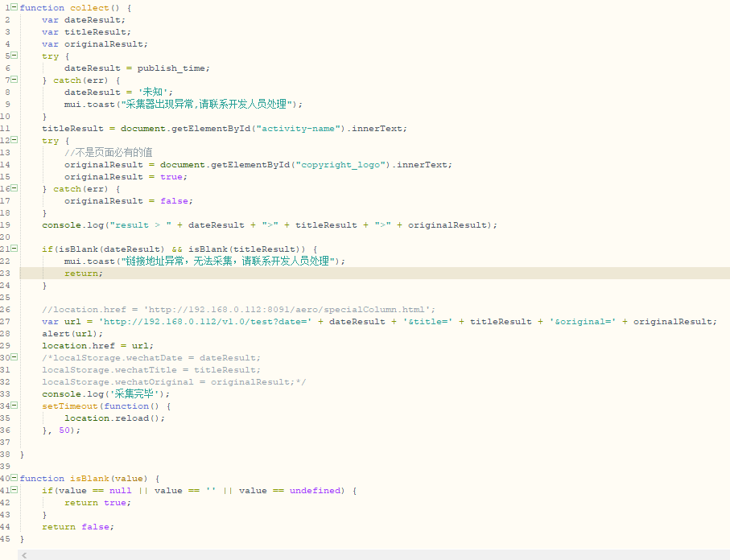This screenshot has width=730, height=560.
Task: Place cursor on the highlighted return statement
Action: 84,274
